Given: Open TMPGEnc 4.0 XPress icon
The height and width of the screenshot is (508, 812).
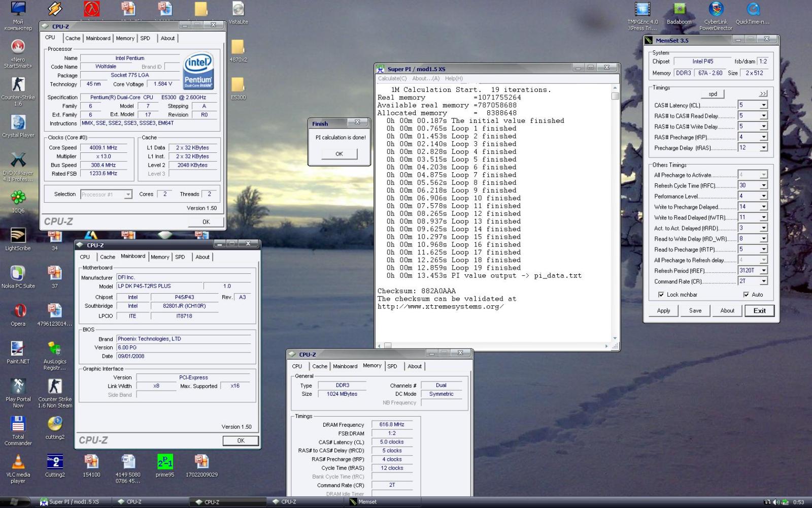Looking at the screenshot, I should [642, 16].
